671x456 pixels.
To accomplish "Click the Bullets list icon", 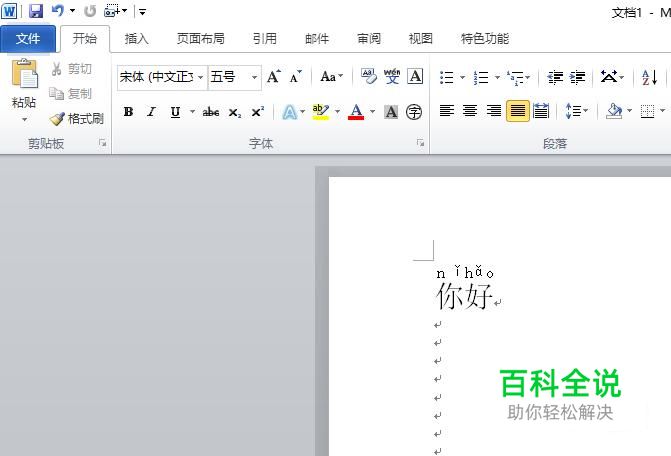I will (447, 77).
